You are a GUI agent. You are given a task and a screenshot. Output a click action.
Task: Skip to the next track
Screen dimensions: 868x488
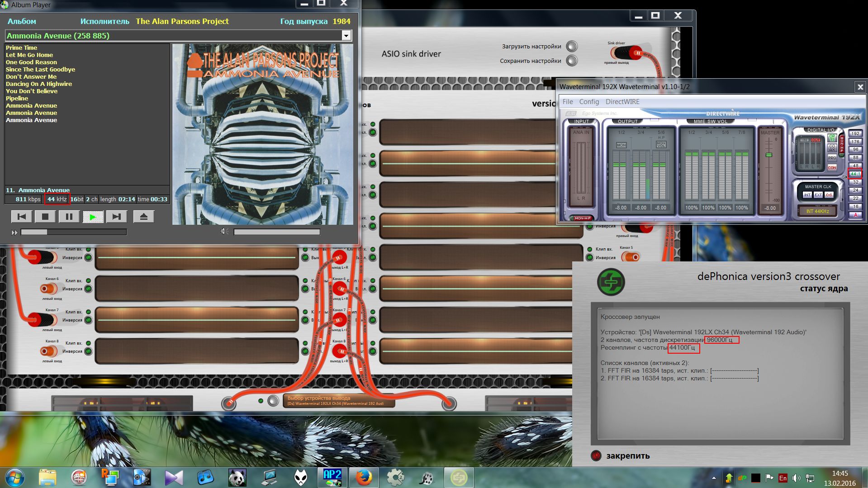point(116,217)
